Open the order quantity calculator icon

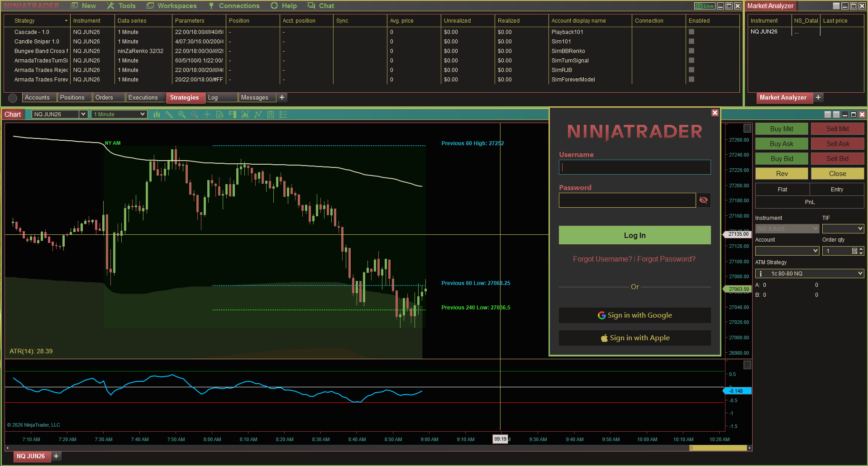854,251
